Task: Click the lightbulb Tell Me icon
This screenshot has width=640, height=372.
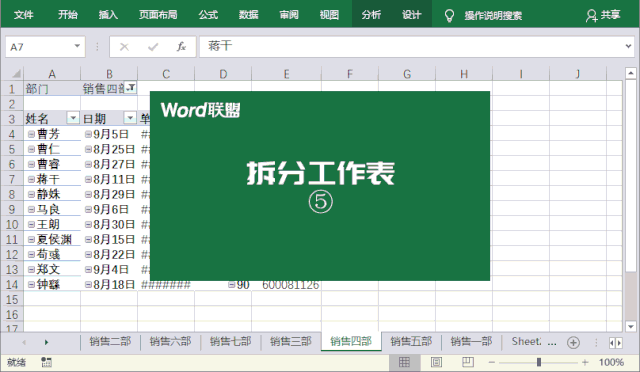Action: tap(449, 16)
